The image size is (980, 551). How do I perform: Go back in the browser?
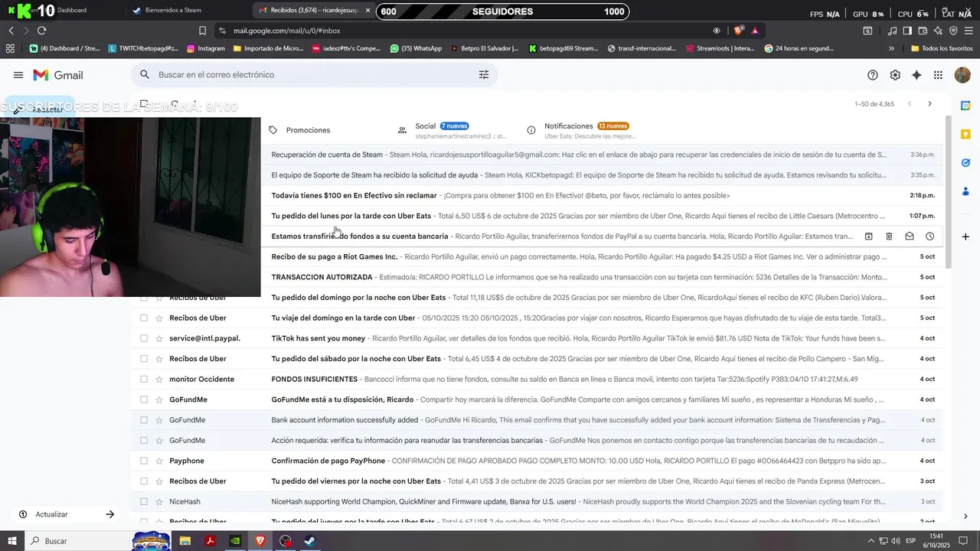click(11, 31)
